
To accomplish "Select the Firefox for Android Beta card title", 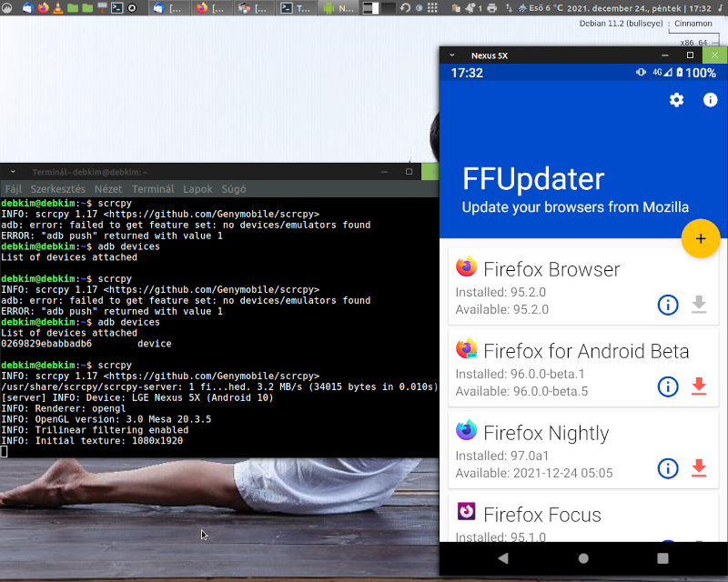I will pos(586,351).
